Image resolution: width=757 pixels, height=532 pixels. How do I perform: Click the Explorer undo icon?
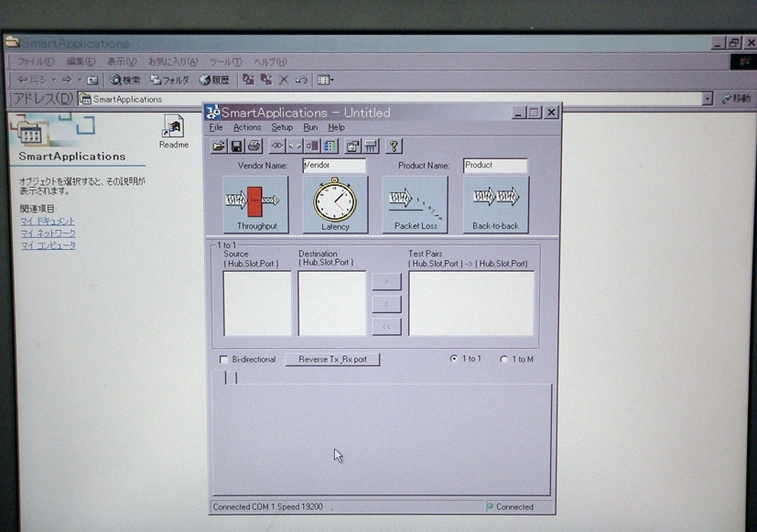[x=301, y=81]
